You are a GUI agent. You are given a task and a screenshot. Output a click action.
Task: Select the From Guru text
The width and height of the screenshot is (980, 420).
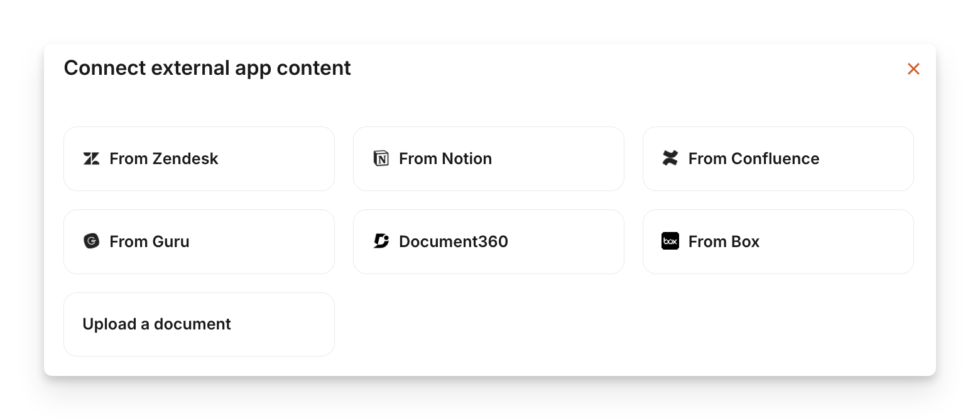point(149,241)
